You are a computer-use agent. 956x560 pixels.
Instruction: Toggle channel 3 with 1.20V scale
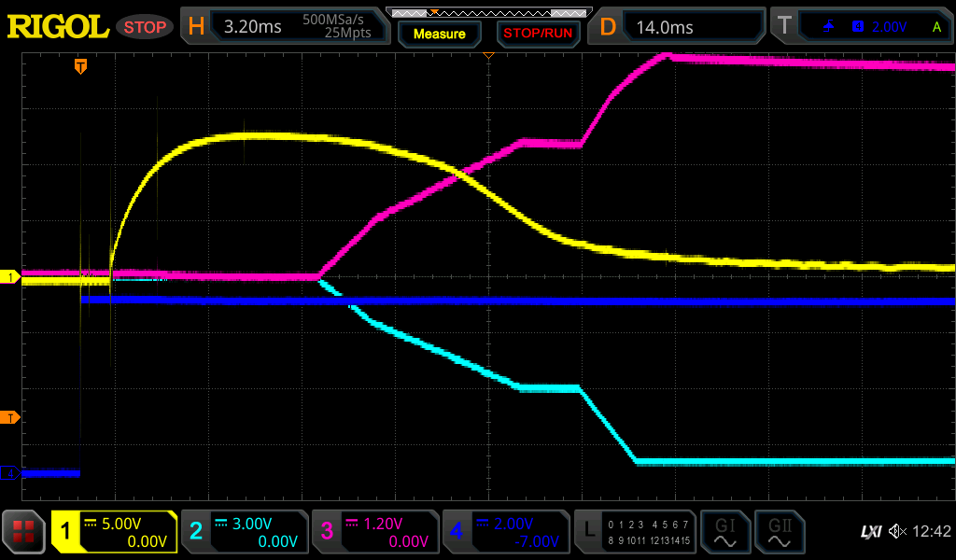tap(374, 532)
